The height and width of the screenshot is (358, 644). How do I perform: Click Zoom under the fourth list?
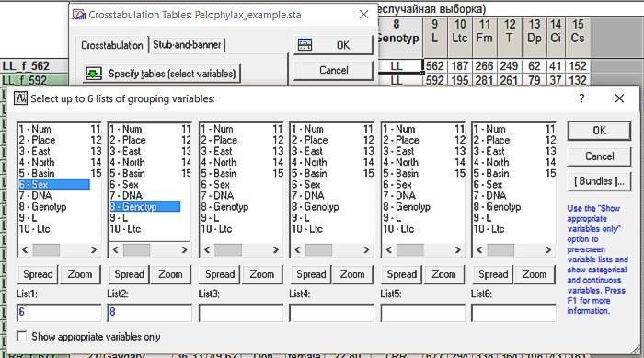pyautogui.click(x=352, y=274)
